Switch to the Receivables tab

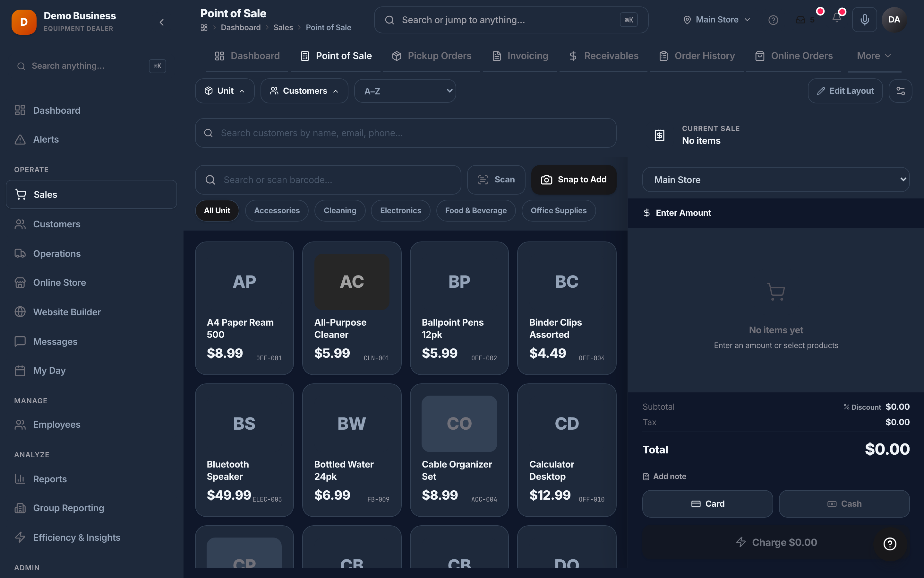click(603, 56)
